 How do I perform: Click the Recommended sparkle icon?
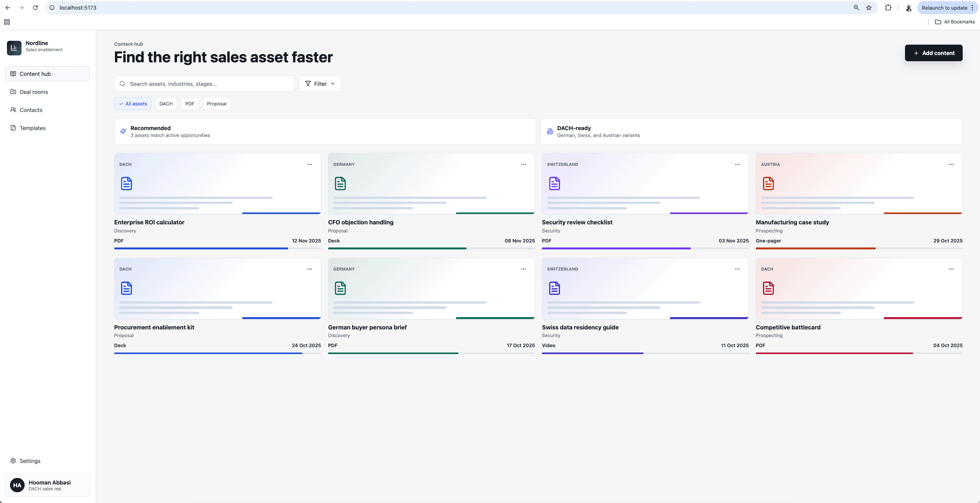pos(123,131)
